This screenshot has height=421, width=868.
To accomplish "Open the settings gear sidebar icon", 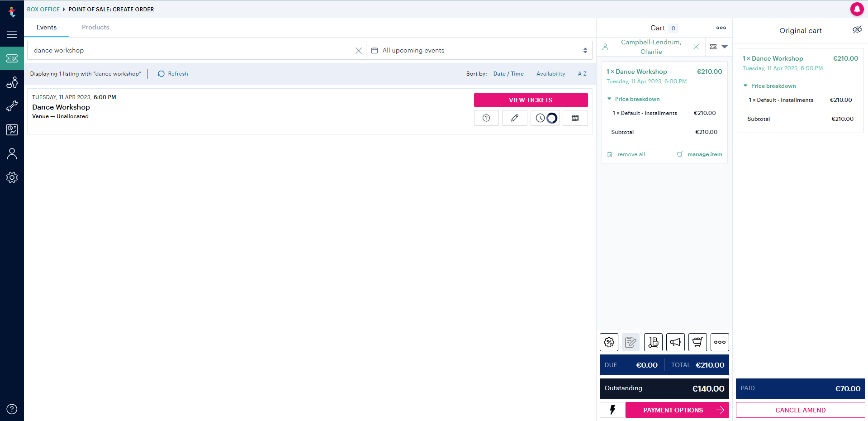I will [x=12, y=177].
